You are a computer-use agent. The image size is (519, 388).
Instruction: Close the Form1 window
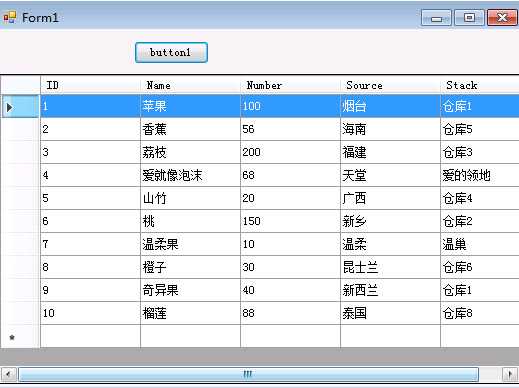pos(502,18)
